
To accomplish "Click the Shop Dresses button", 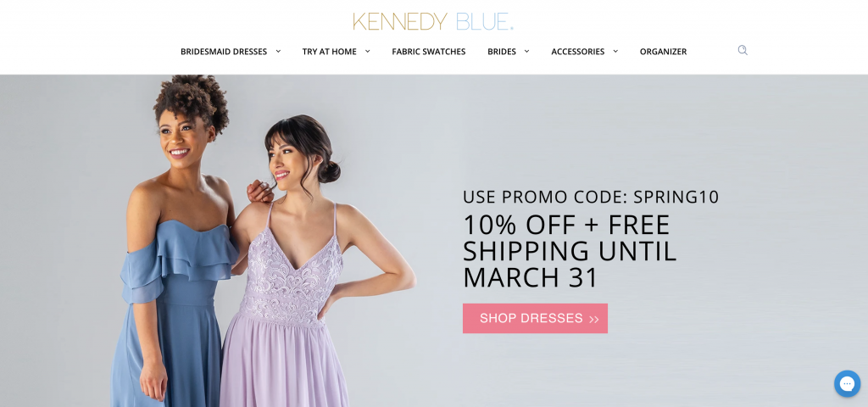I will point(535,319).
